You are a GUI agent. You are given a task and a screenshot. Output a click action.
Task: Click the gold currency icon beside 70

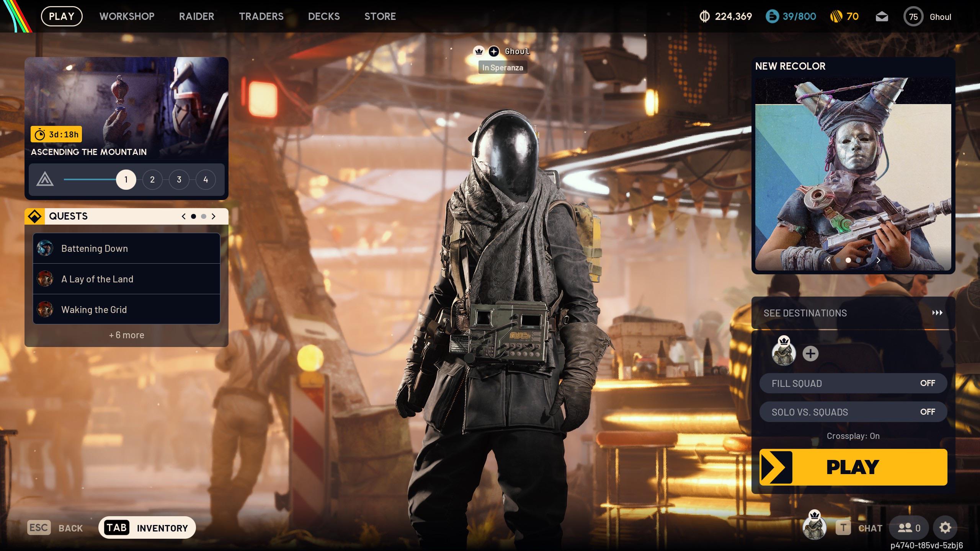tap(836, 16)
